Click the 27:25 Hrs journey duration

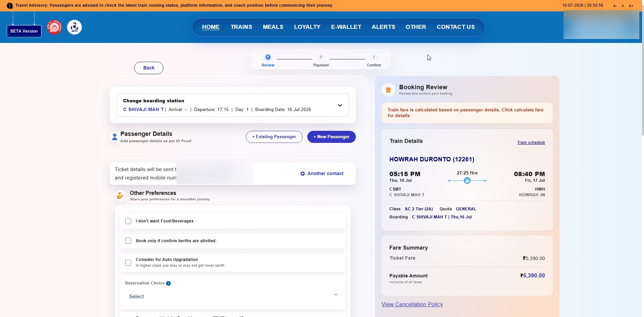(467, 173)
